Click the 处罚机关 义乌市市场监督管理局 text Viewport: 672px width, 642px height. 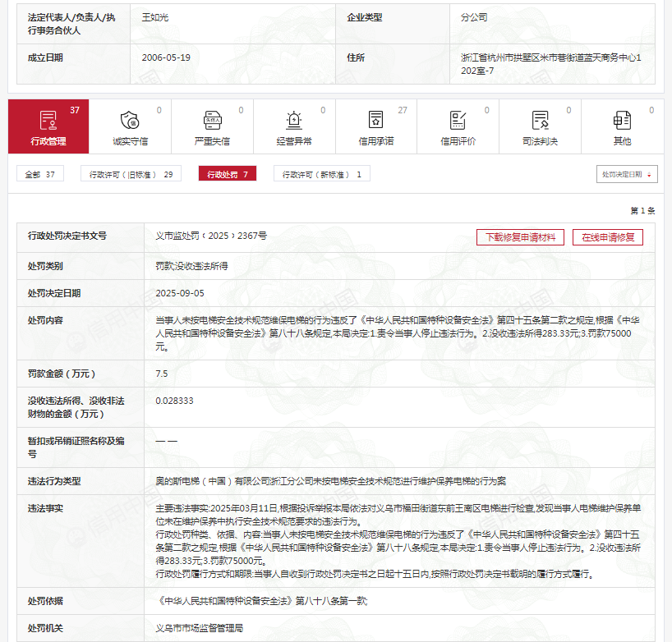coord(200,628)
